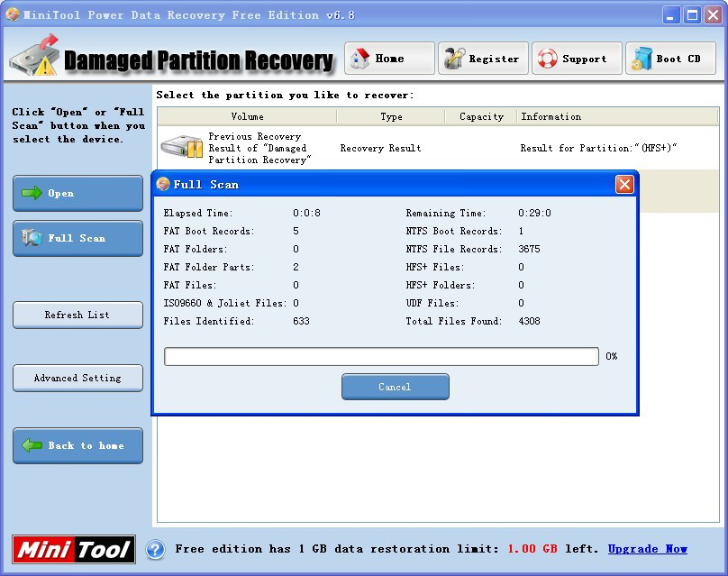Click the Refresh List button

pos(77,315)
